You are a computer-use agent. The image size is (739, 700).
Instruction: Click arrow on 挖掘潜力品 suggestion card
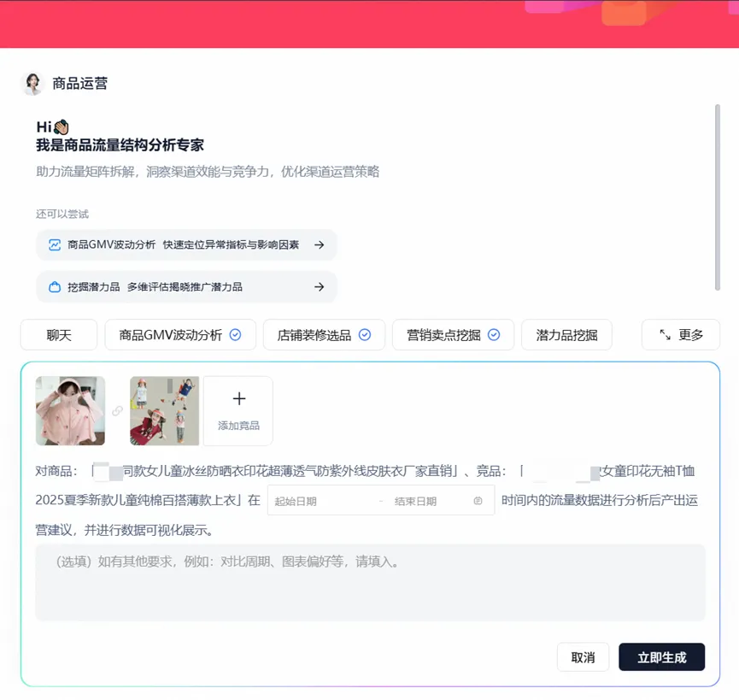click(319, 287)
